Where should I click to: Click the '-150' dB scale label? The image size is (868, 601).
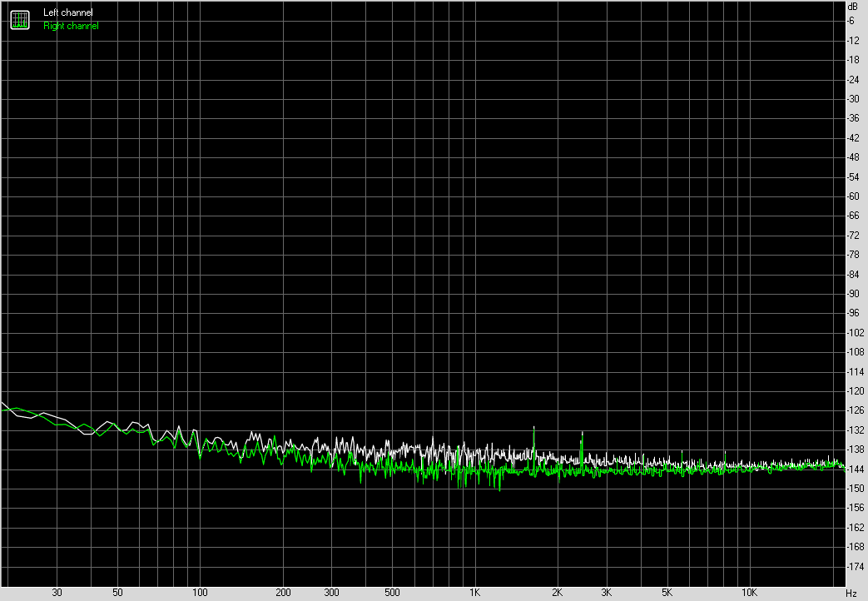coord(856,489)
